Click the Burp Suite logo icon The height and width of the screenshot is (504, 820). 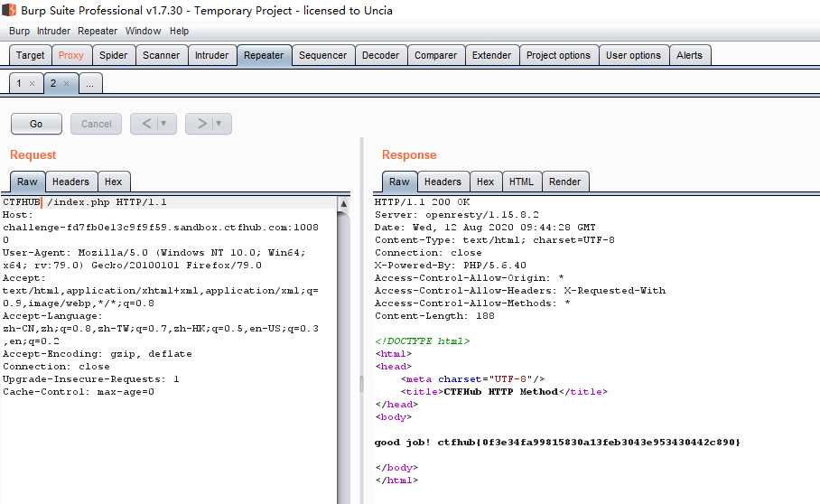click(9, 10)
